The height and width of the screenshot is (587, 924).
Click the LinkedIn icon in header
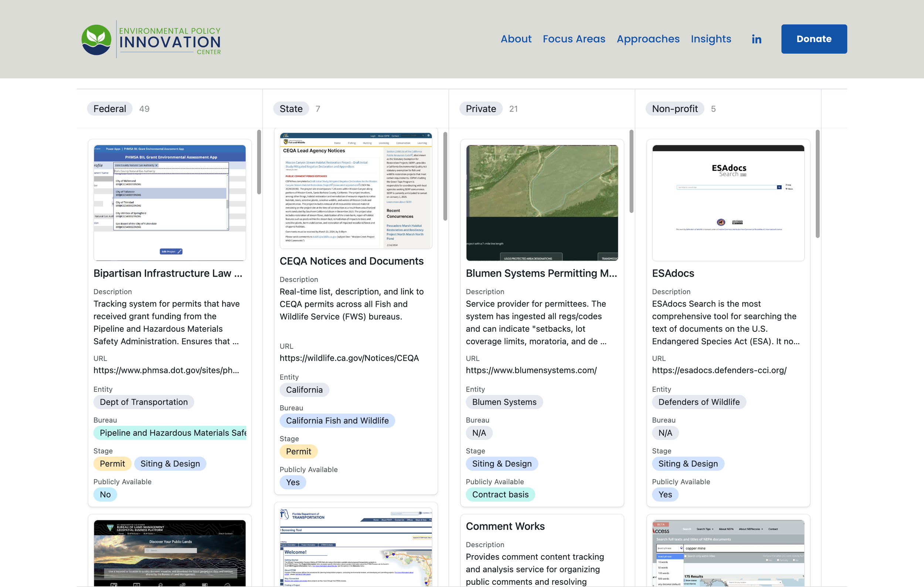tap(756, 39)
